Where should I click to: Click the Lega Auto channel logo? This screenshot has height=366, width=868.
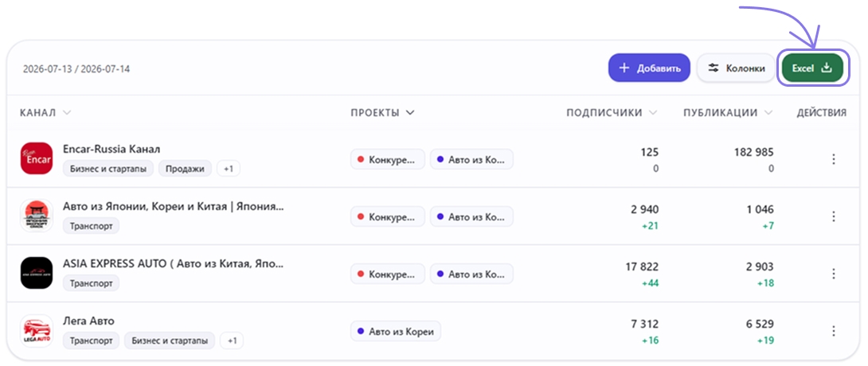tap(37, 331)
